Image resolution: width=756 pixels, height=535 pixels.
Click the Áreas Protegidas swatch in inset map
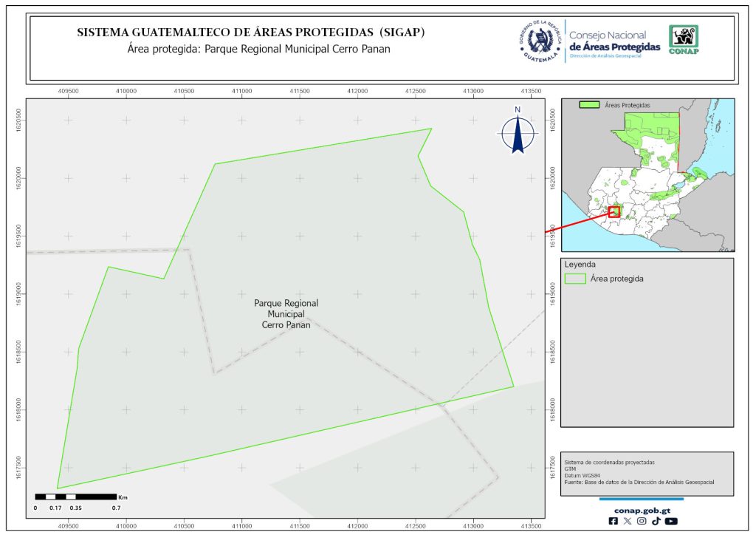[x=589, y=106]
